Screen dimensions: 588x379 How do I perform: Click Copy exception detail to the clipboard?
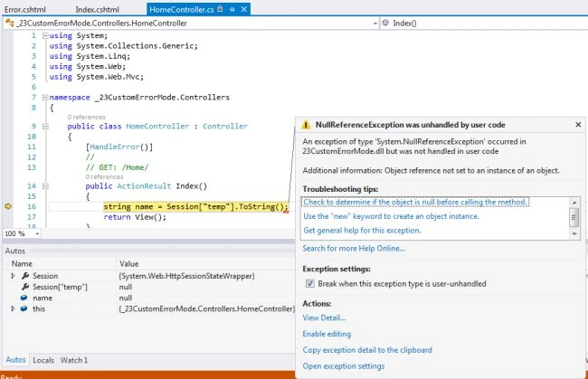click(x=367, y=350)
